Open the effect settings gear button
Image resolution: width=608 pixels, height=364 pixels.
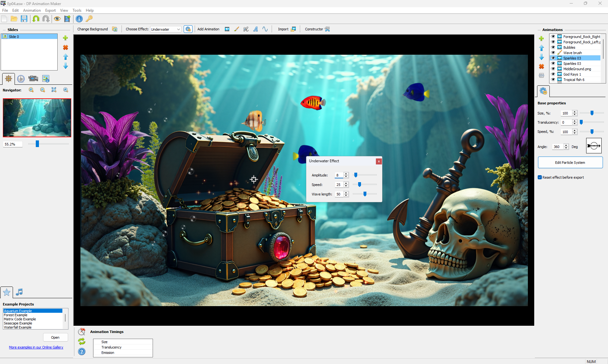(188, 29)
